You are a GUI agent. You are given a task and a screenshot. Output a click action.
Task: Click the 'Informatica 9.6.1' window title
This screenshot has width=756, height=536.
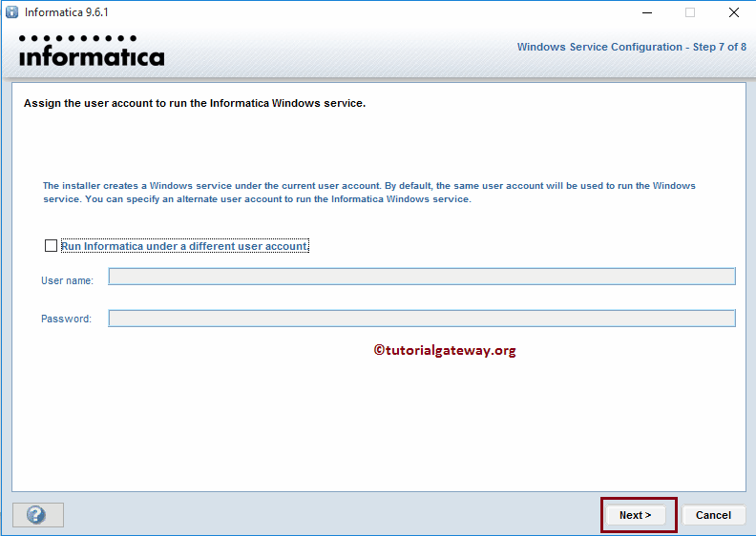click(x=67, y=12)
